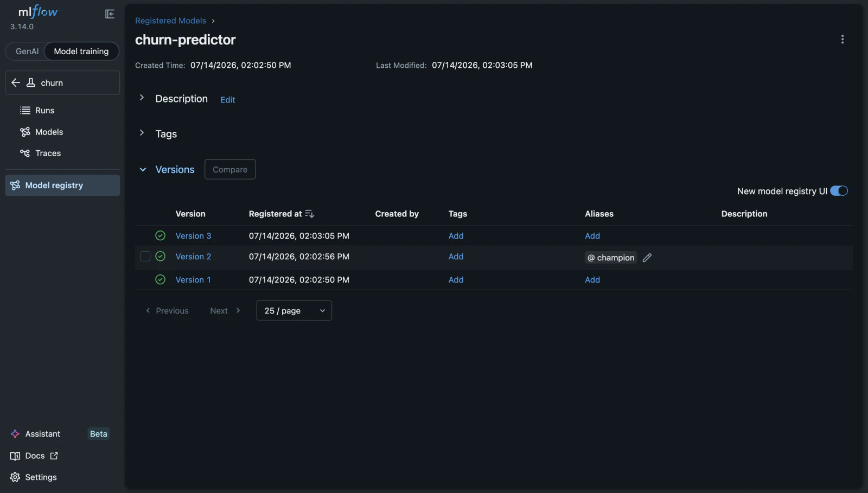Open Model registry in the sidebar
The width and height of the screenshot is (868, 493).
click(x=62, y=185)
